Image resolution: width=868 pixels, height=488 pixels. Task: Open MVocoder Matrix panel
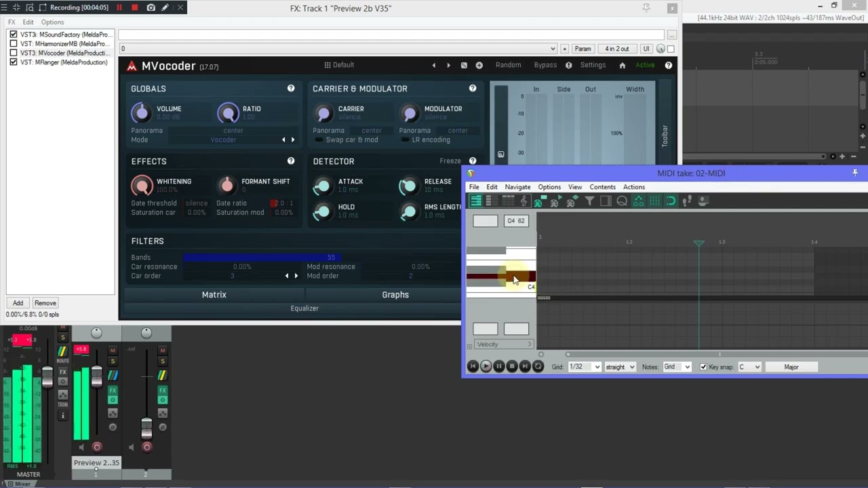pyautogui.click(x=214, y=294)
